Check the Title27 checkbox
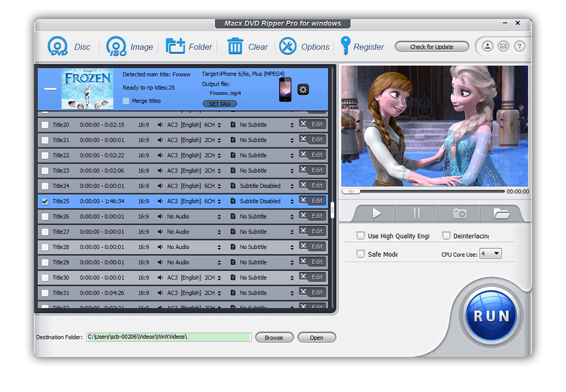566x392 pixels. [x=45, y=232]
